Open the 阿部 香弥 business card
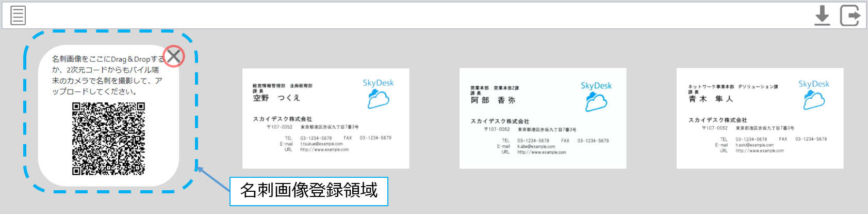 pyautogui.click(x=543, y=118)
